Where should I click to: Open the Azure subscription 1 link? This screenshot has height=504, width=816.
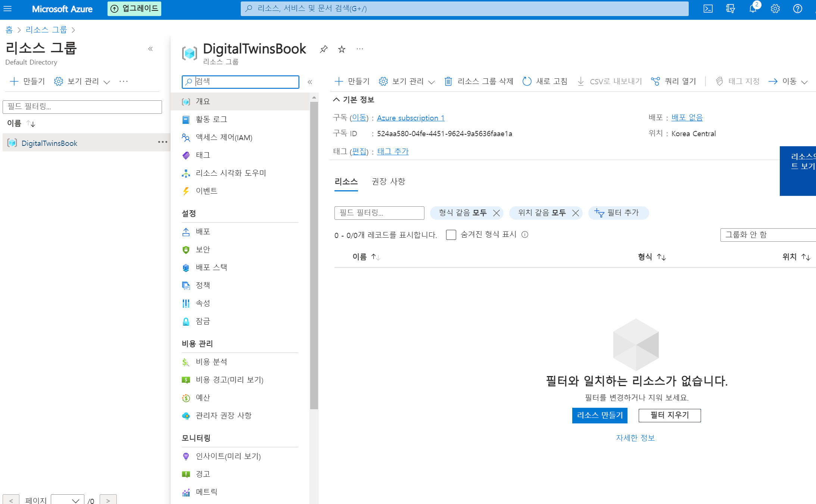point(411,118)
